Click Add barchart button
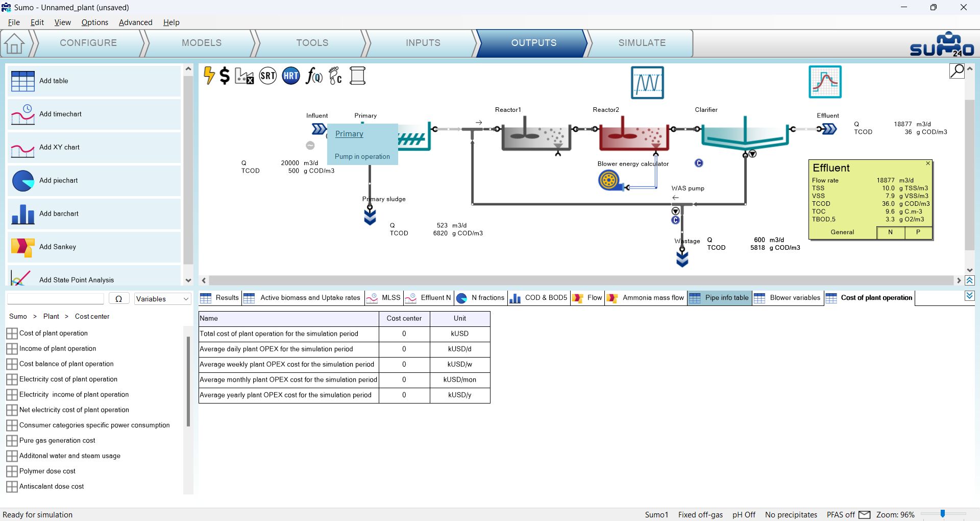980x521 pixels. [94, 214]
